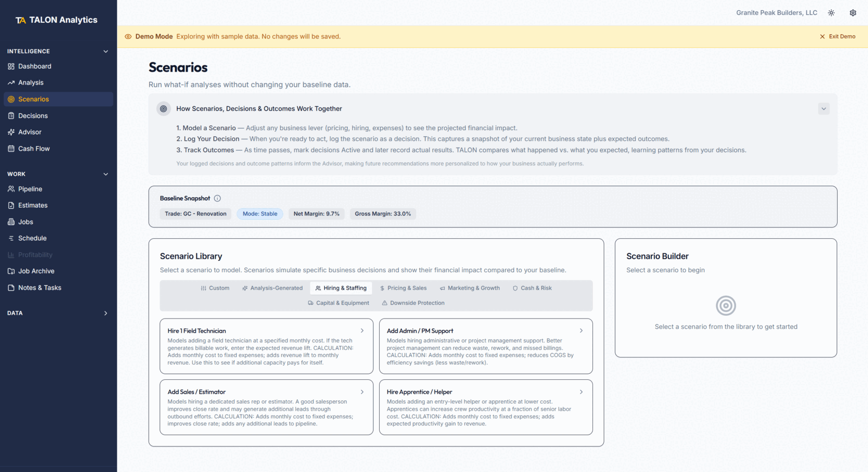Click the Scenario Builder target icon
Viewport: 868px width, 472px height.
coord(726,305)
